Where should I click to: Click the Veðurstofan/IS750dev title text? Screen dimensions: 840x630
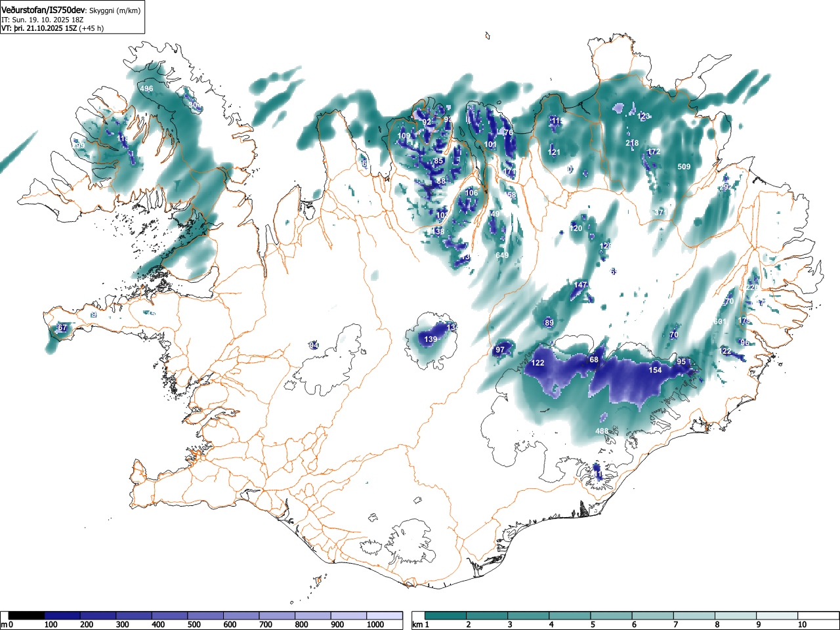point(43,10)
